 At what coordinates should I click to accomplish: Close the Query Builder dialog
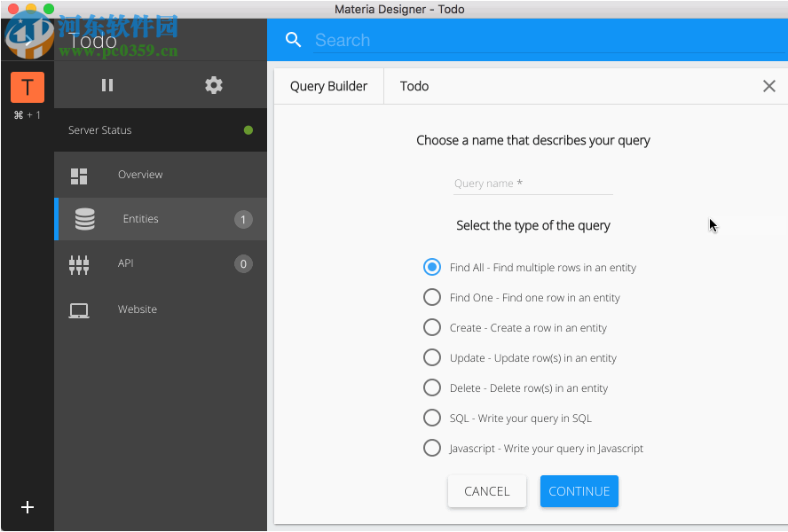pyautogui.click(x=768, y=86)
